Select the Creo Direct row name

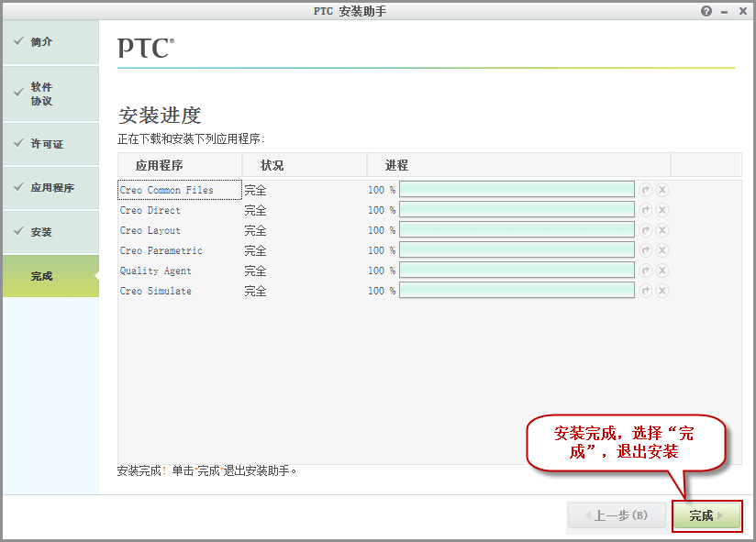(x=150, y=211)
